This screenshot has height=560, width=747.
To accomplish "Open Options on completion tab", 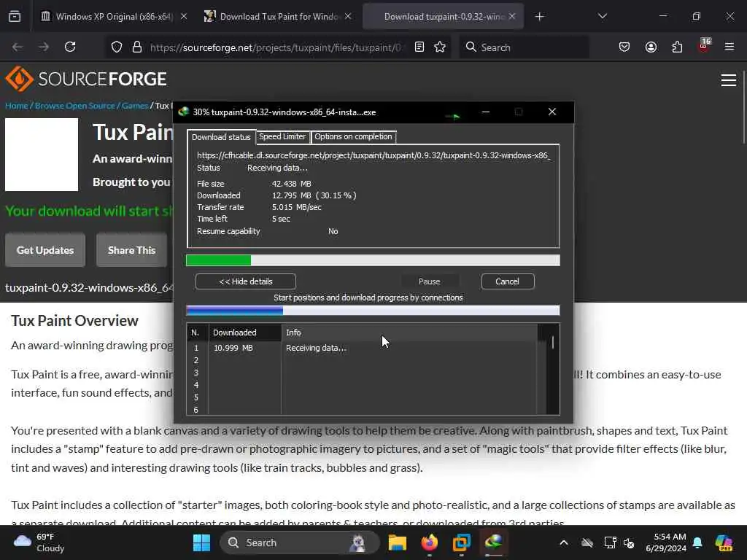I will point(353,136).
